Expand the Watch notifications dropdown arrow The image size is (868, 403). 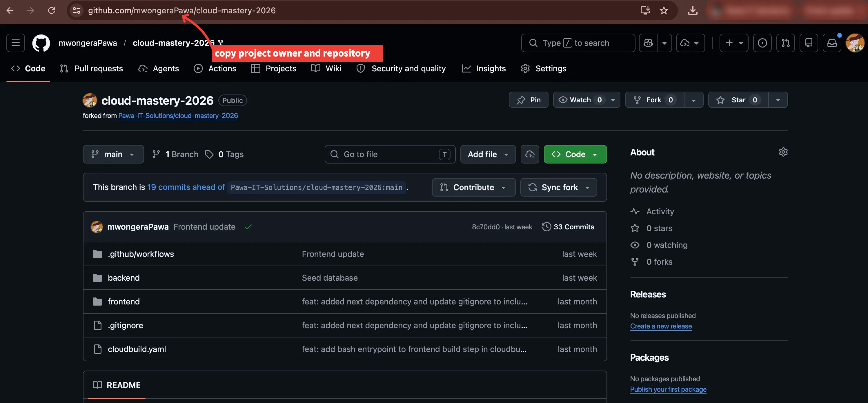(613, 100)
